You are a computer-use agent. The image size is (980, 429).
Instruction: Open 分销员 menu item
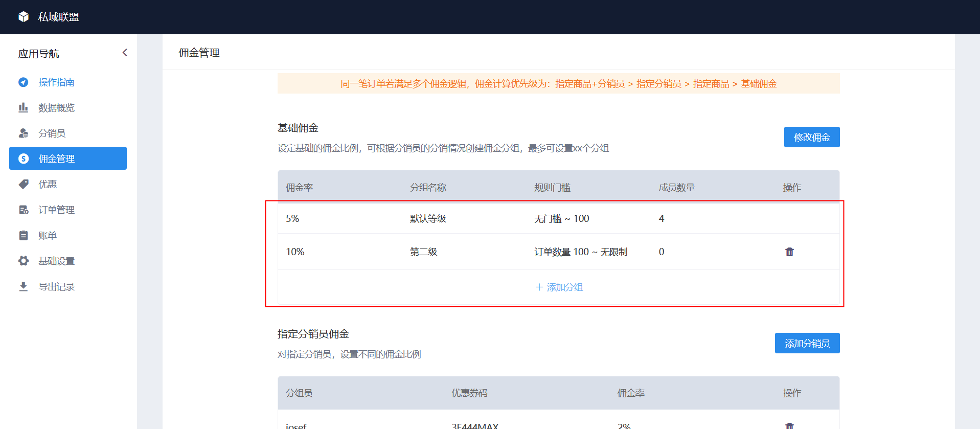pyautogui.click(x=52, y=133)
